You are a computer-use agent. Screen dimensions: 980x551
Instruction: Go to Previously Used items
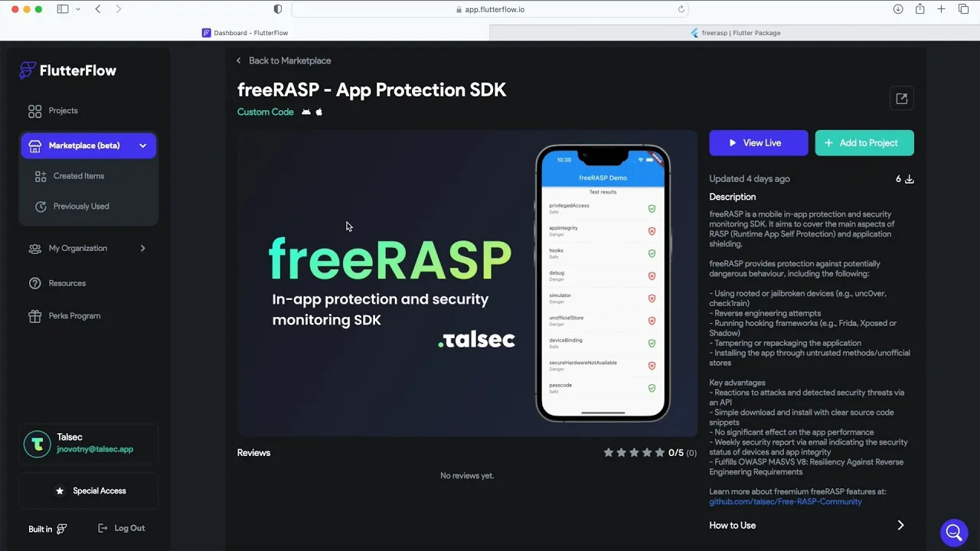[81, 207]
